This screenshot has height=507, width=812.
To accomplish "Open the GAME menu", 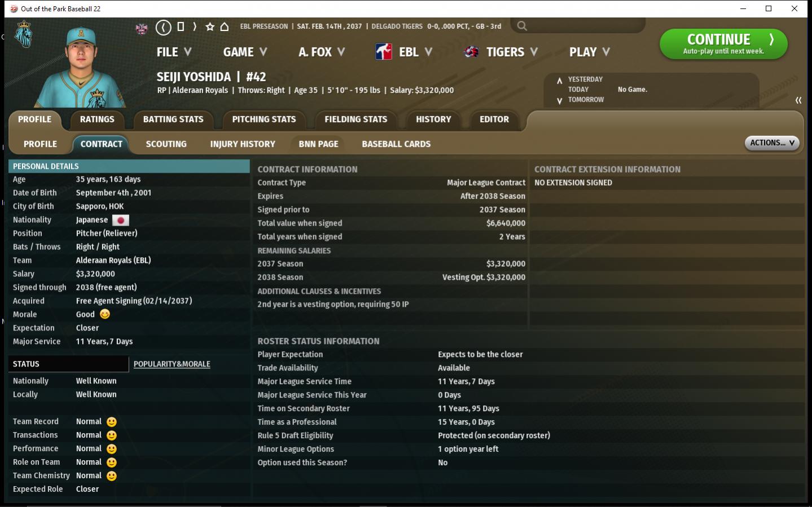I will (245, 52).
